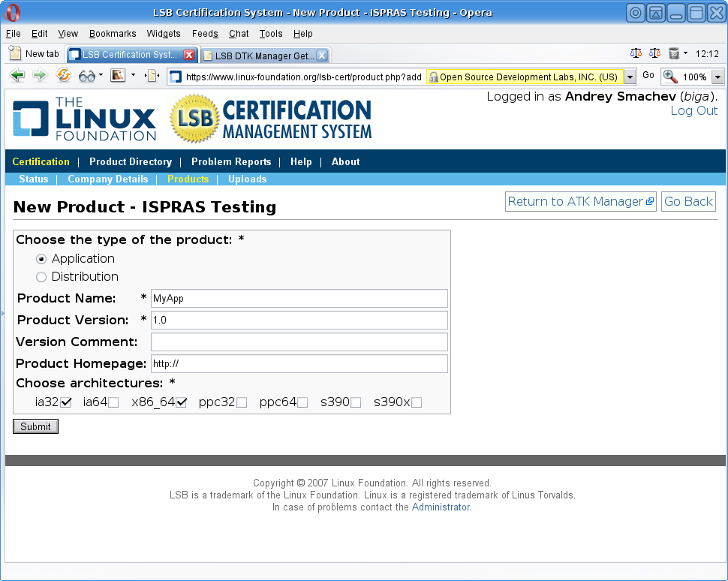
Task: Go forward with the green right arrow
Action: click(x=41, y=75)
